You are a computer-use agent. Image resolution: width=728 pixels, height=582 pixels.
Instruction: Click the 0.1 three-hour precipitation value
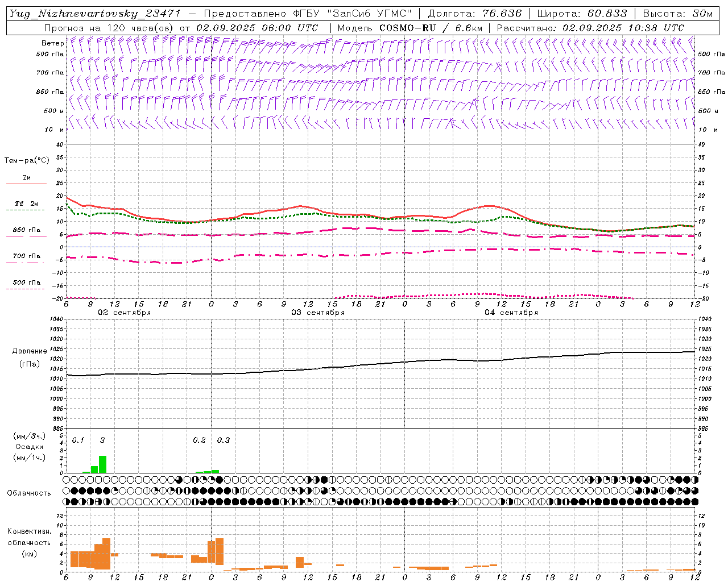coord(78,440)
